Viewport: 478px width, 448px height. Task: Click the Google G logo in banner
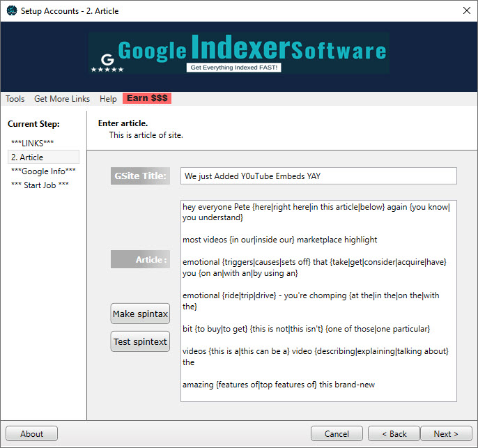tap(107, 59)
